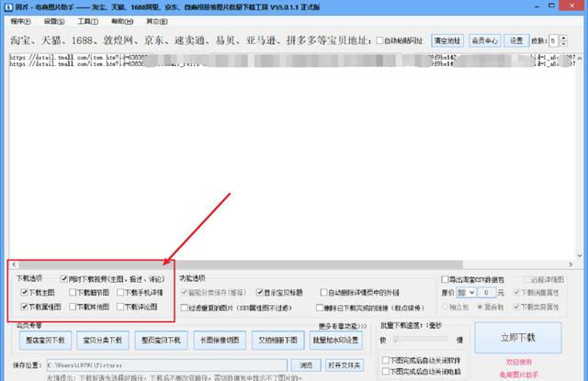Enable 下图完成后自动关闭电脑 checkbox
Image resolution: width=588 pixels, height=381 pixels.
[x=386, y=371]
